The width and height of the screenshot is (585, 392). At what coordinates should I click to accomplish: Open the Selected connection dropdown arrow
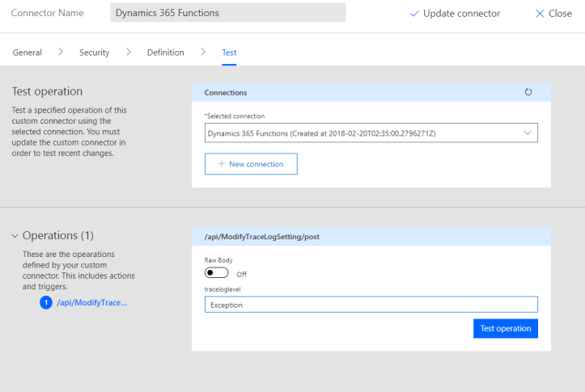pos(528,133)
